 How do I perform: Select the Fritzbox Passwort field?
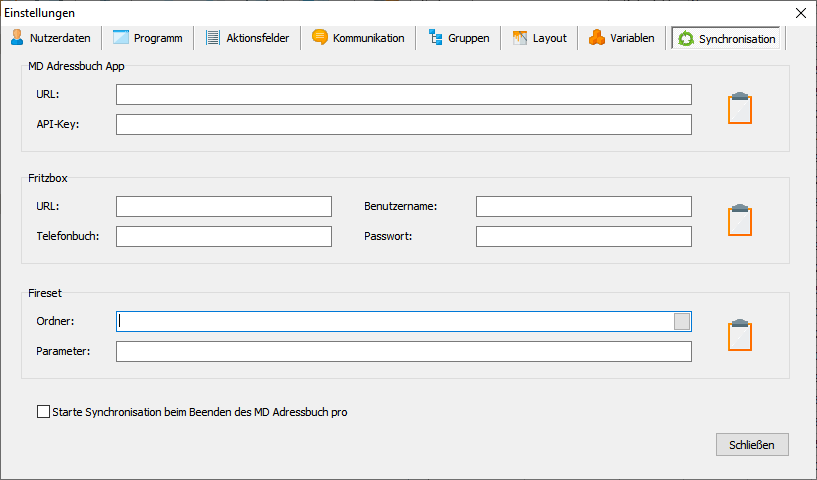pyautogui.click(x=583, y=236)
